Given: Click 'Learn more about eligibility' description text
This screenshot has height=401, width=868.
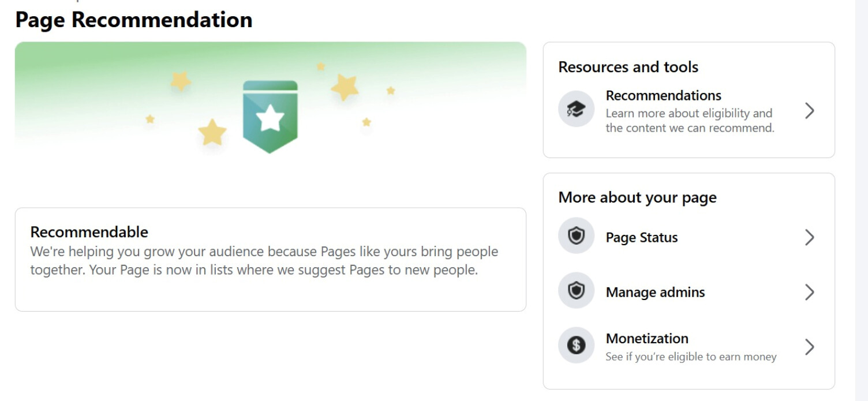Looking at the screenshot, I should (x=690, y=121).
